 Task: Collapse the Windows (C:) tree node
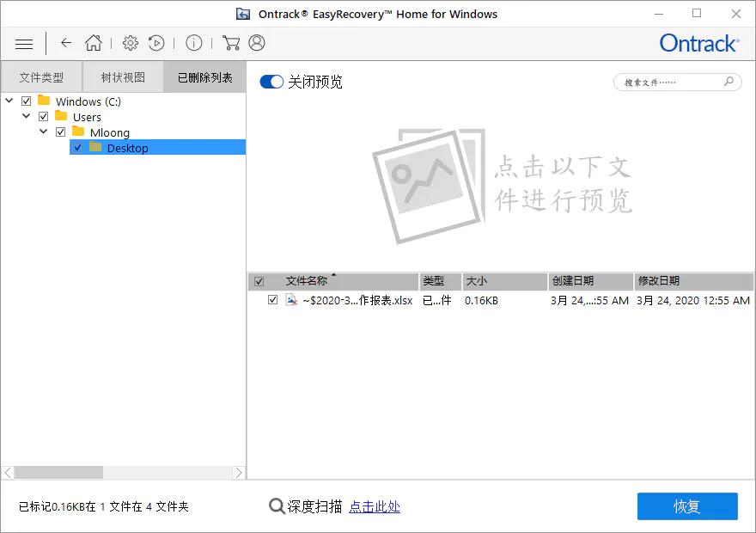[x=9, y=101]
